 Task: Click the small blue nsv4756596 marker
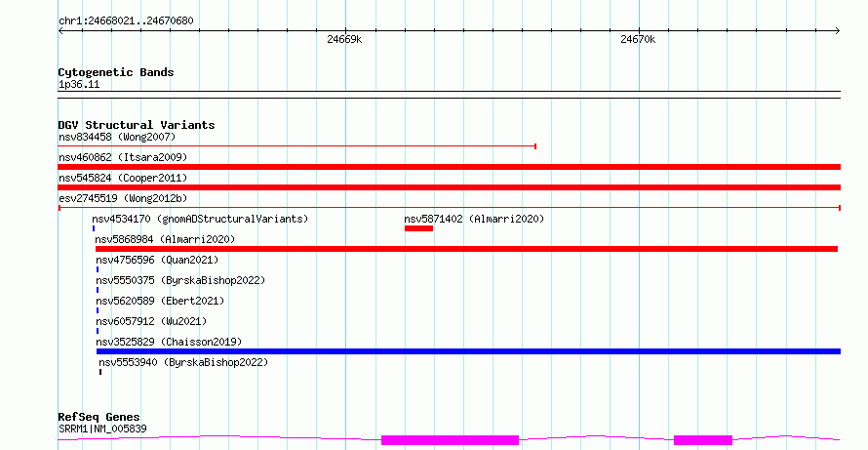tap(98, 269)
